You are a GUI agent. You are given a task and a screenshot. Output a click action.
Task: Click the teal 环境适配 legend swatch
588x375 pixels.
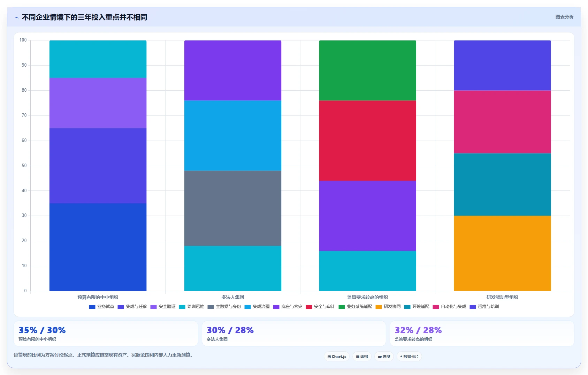tap(407, 307)
